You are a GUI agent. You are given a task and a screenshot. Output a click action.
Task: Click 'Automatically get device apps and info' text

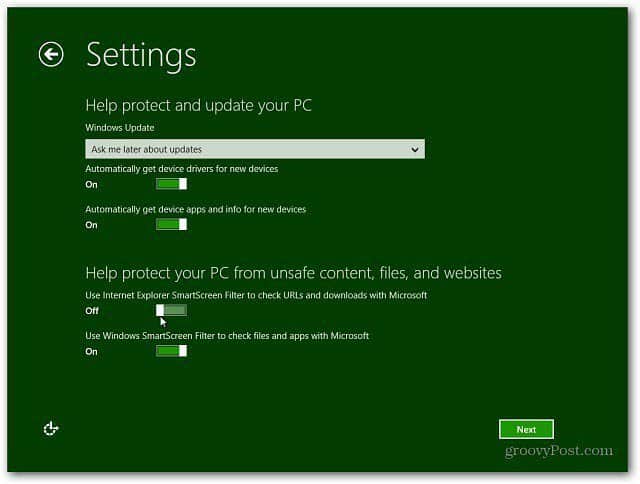(x=196, y=210)
